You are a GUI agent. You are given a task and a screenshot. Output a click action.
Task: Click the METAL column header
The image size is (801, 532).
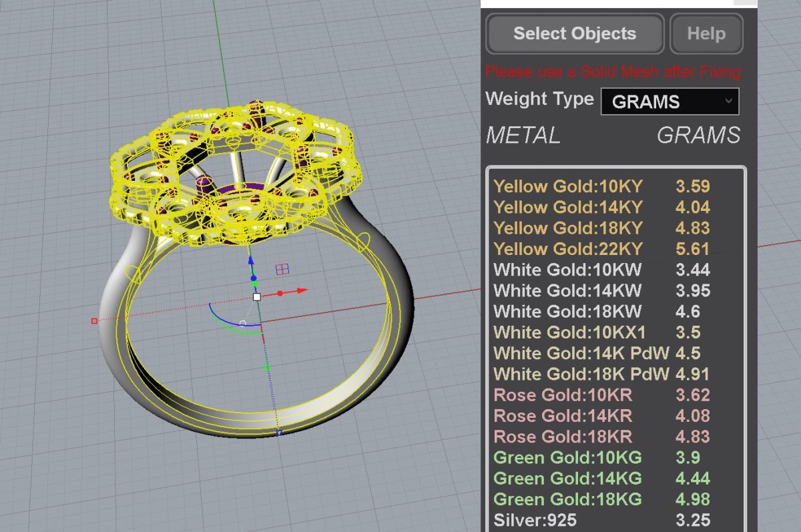(523, 136)
